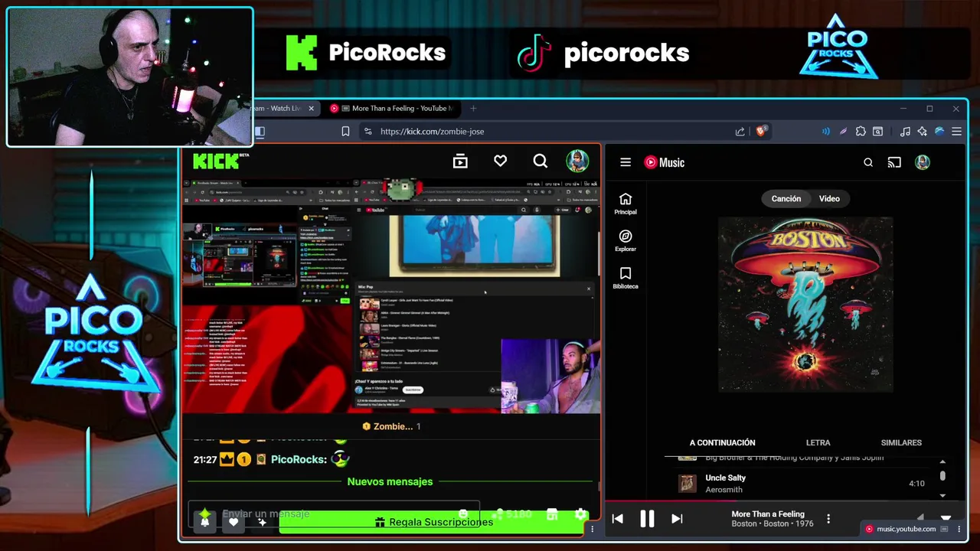The height and width of the screenshot is (551, 980).
Task: Close the Kick stream browser tab
Action: 311,109
